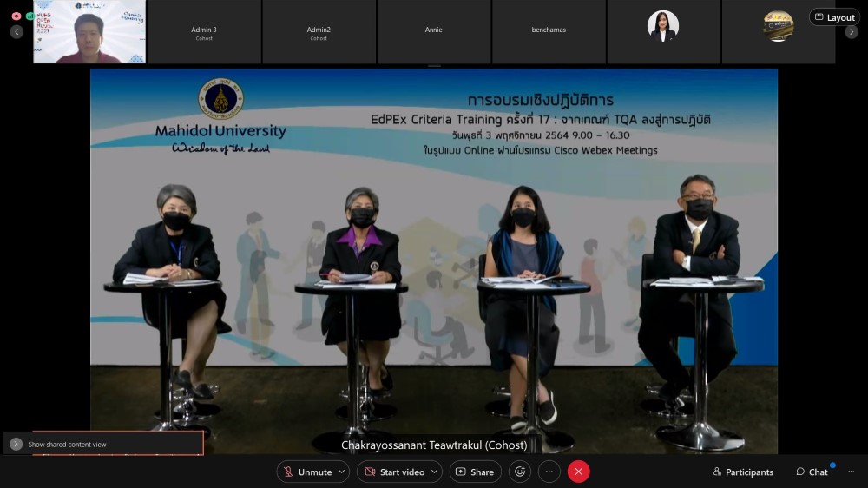Open the Chat panel

coord(812,472)
